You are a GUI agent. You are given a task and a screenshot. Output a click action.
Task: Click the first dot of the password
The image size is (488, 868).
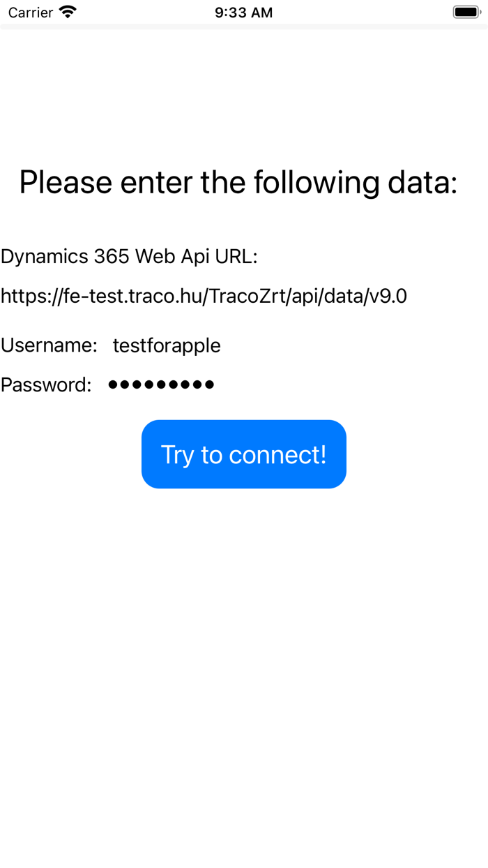(114, 384)
